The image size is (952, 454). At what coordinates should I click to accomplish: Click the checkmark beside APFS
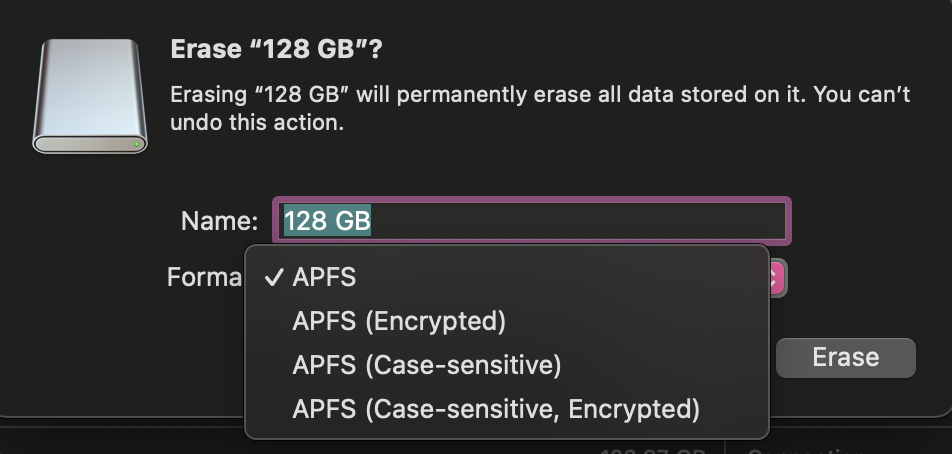[273, 277]
